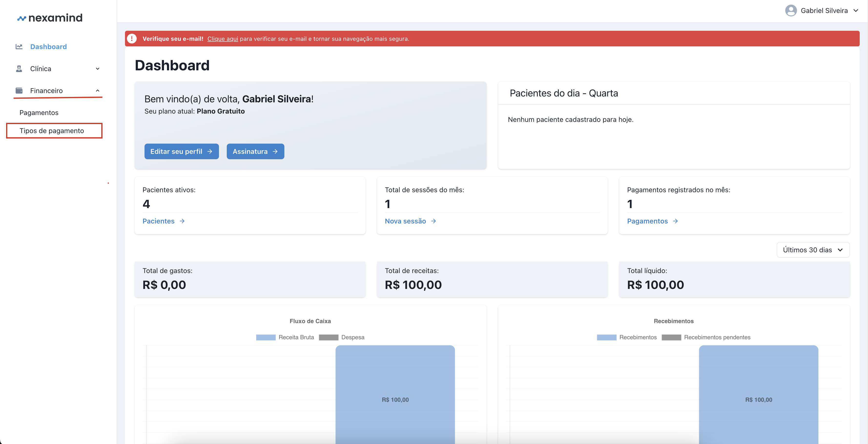Click the Fluxo de Caixa R$ 100,00 bar

[x=395, y=394]
